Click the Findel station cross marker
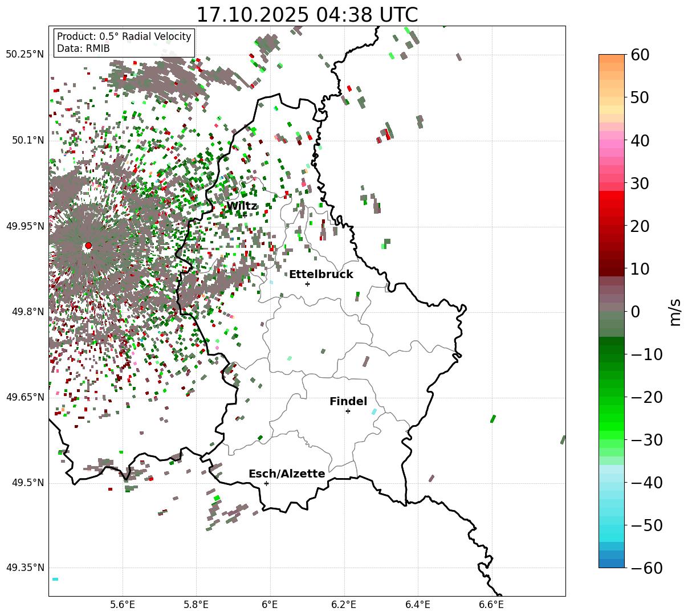Image resolution: width=688 pixels, height=616 pixels. pos(348,411)
